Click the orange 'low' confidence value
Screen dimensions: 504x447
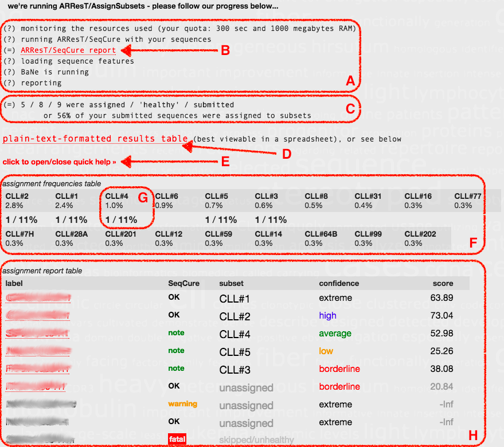(x=326, y=351)
